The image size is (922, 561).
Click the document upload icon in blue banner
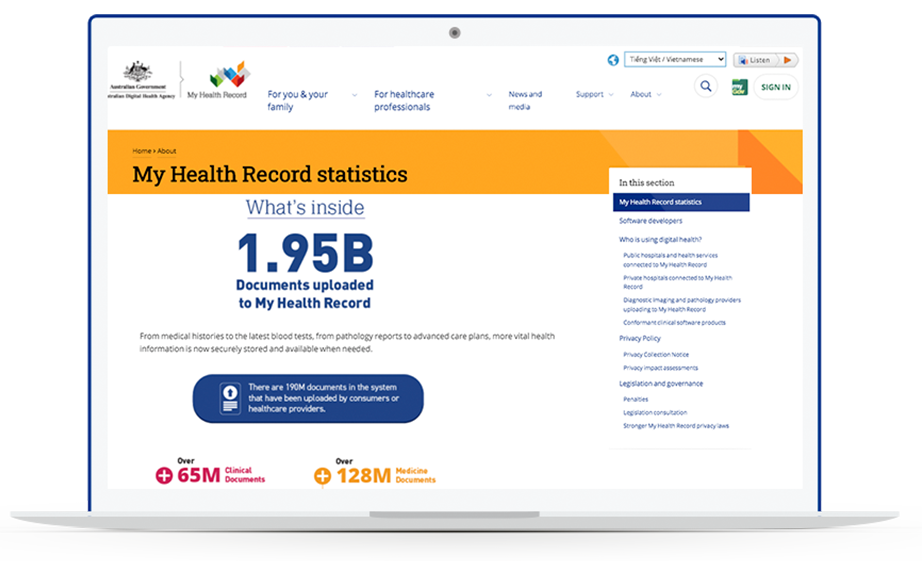point(230,398)
